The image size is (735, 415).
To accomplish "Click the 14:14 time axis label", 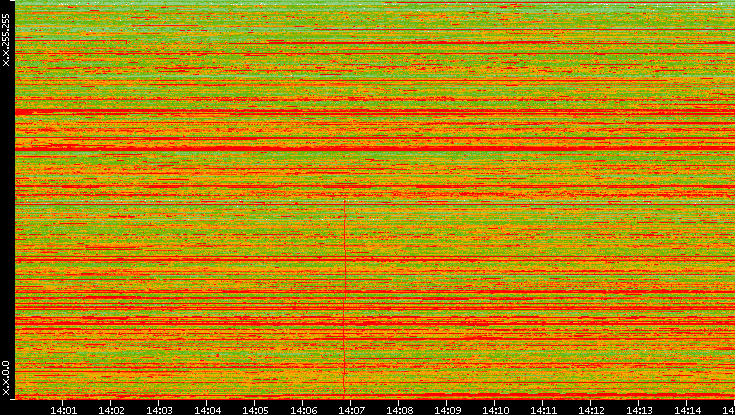I will click(x=687, y=410).
